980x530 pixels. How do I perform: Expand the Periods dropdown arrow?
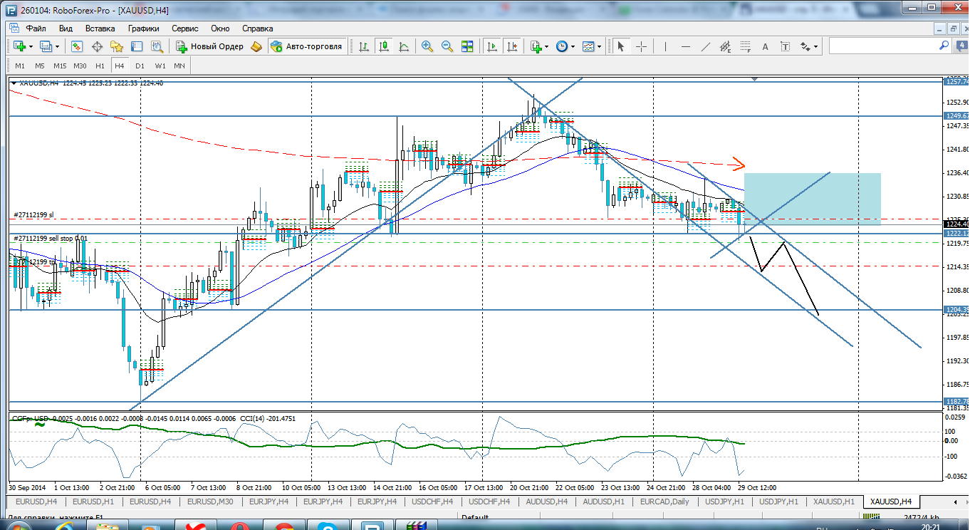tap(573, 46)
